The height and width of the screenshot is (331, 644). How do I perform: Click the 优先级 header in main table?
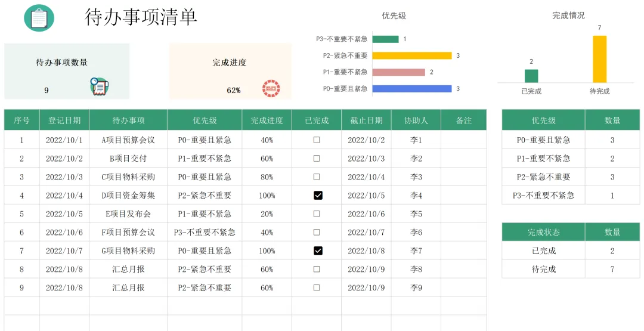[205, 120]
